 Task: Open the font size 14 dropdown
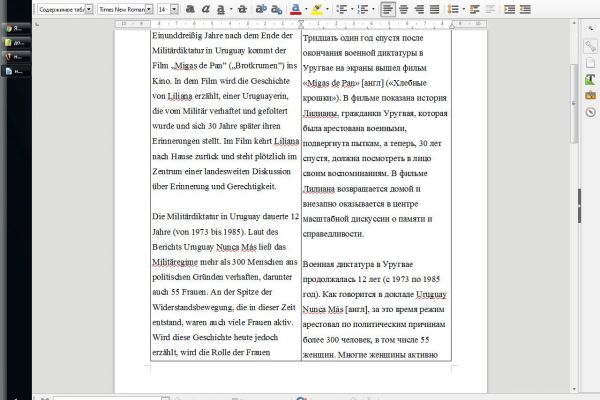[174, 9]
